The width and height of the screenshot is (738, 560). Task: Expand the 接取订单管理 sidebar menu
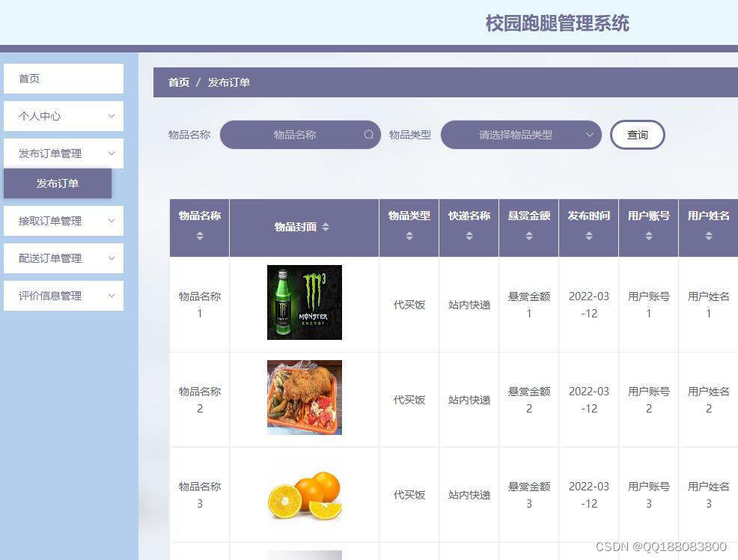coord(64,221)
